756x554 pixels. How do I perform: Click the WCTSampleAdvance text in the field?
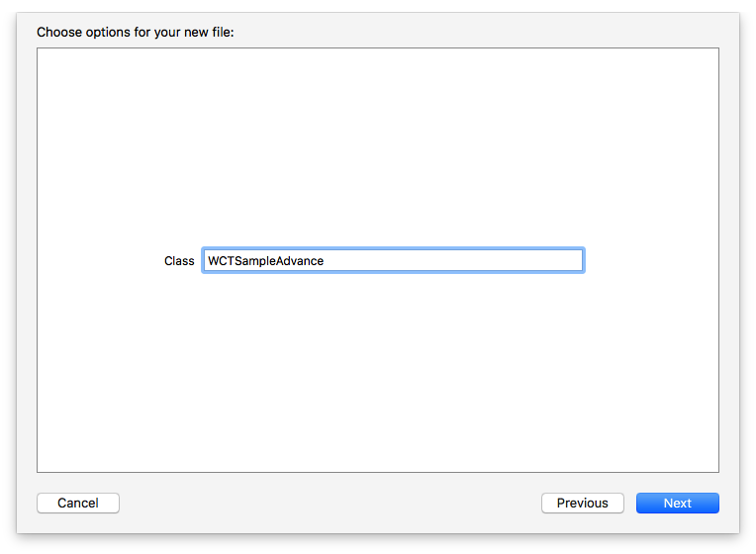[266, 261]
